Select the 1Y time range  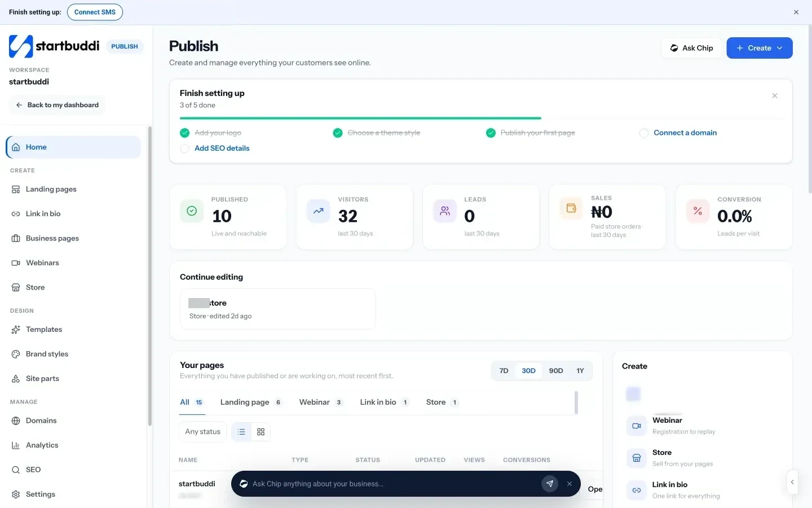(x=580, y=371)
